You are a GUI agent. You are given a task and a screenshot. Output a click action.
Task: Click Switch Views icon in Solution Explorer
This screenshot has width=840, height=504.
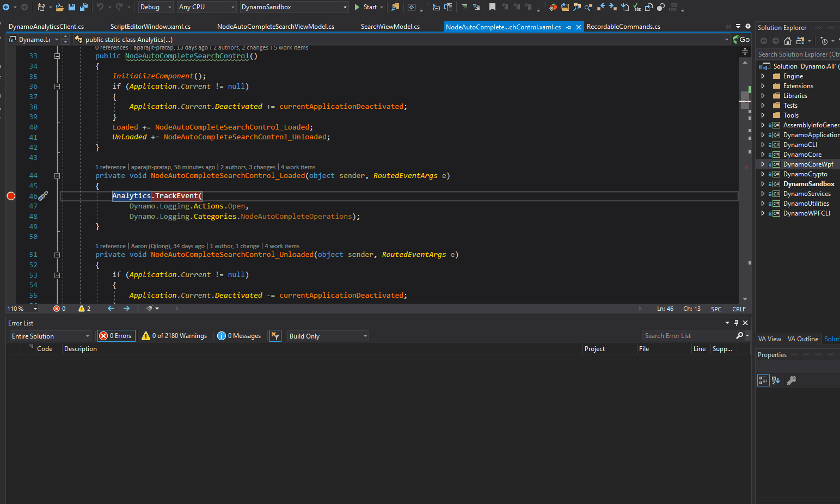(x=800, y=41)
